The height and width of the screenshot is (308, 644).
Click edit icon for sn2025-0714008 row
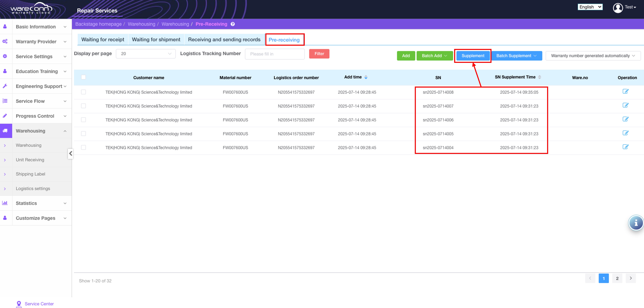click(625, 91)
